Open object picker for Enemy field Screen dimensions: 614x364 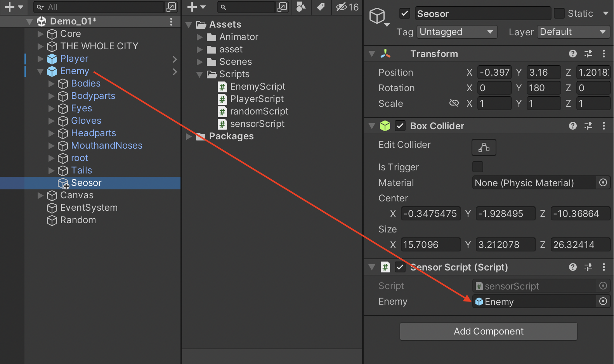click(x=603, y=301)
